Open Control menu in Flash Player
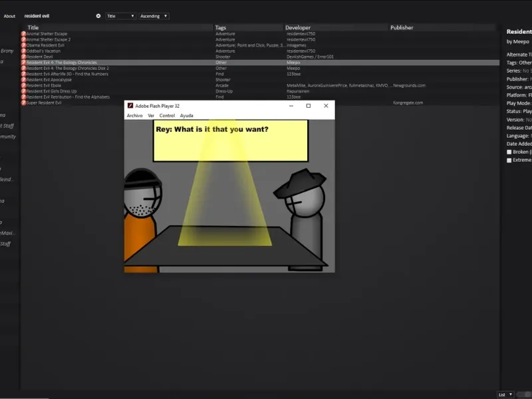 (x=167, y=116)
